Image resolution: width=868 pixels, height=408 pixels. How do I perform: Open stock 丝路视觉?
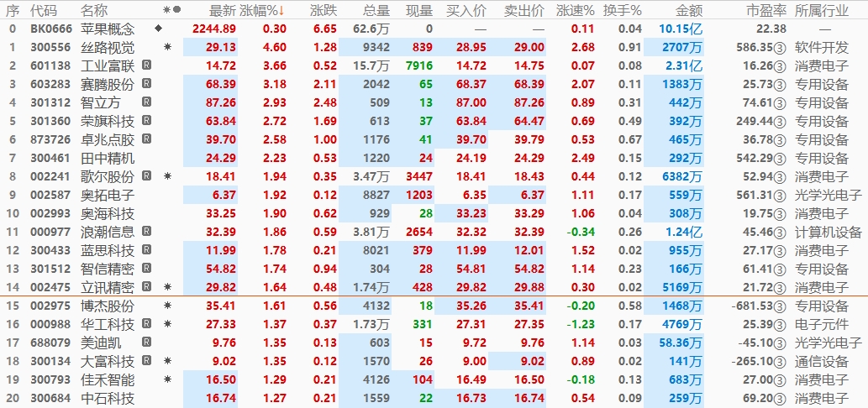[108, 48]
